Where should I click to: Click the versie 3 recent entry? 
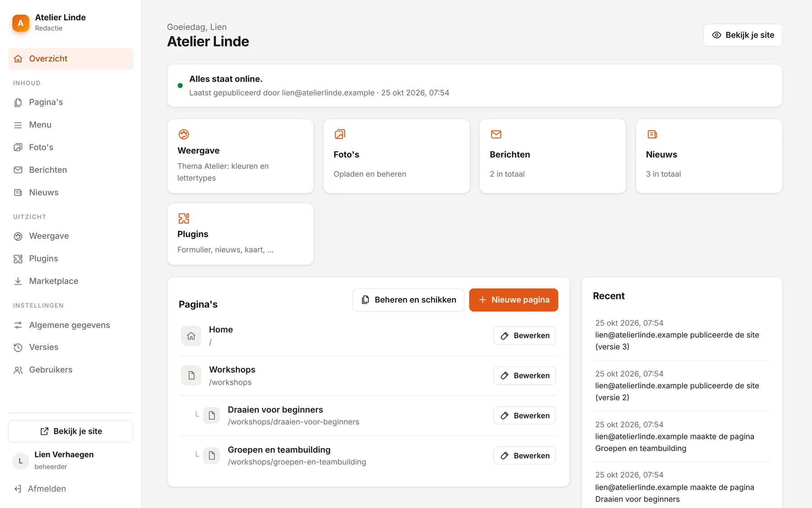coord(682,335)
